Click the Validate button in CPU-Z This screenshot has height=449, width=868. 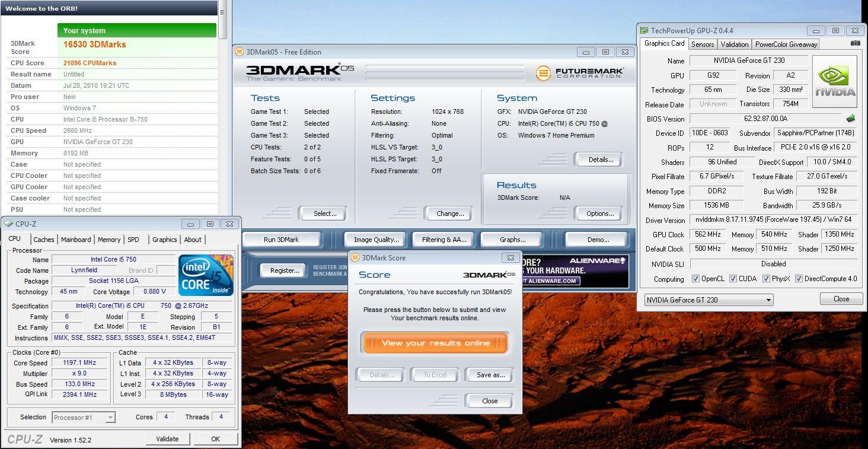point(167,439)
